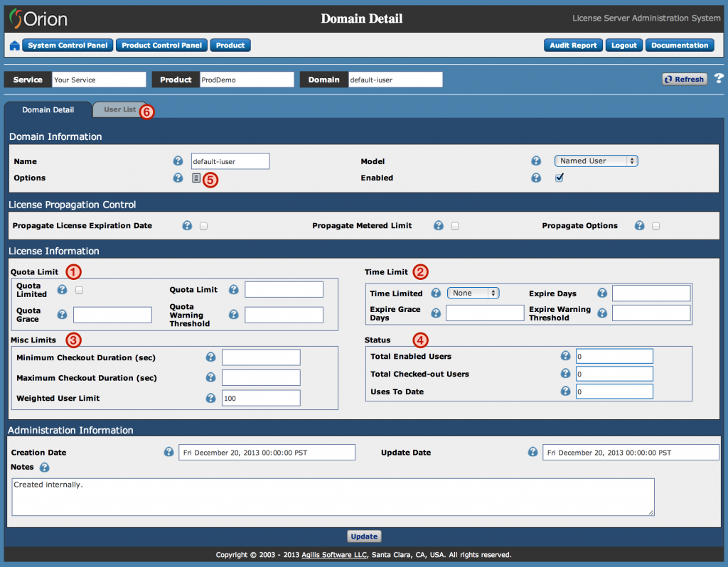The width and height of the screenshot is (728, 567).
Task: Toggle the Enabled checkbox
Action: click(x=559, y=178)
